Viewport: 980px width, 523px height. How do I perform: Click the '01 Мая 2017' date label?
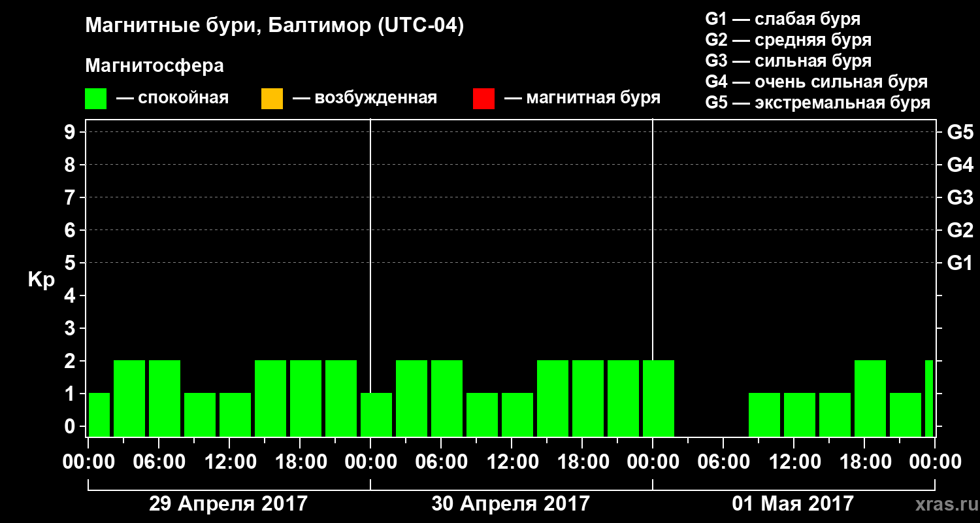click(793, 503)
